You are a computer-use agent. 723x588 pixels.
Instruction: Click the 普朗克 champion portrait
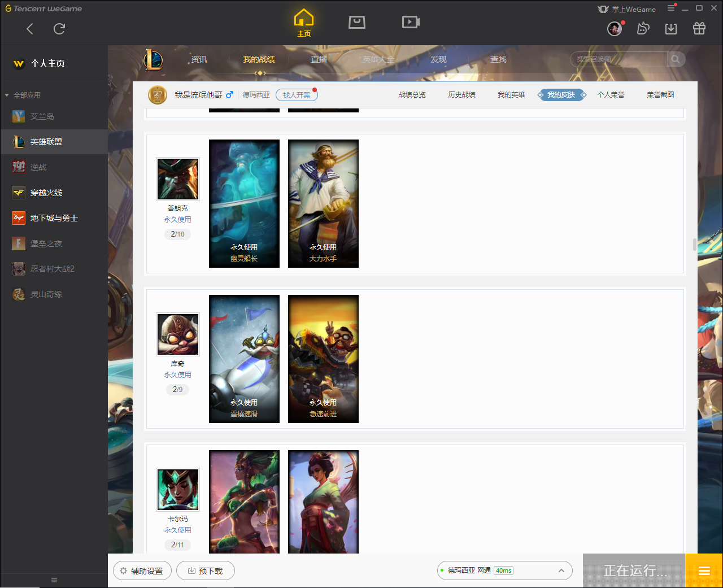178,179
